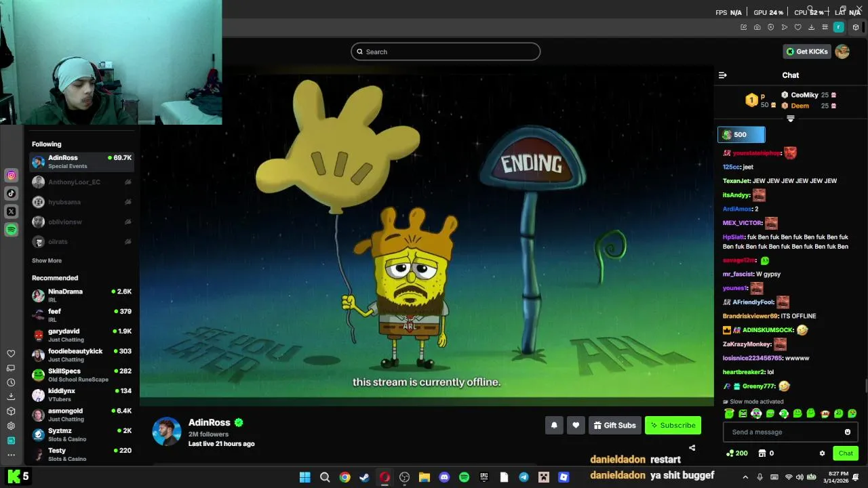Screen dimensions: 868x488
Task: Click the Kick logo in bottom-left corner
Action: click(14, 476)
